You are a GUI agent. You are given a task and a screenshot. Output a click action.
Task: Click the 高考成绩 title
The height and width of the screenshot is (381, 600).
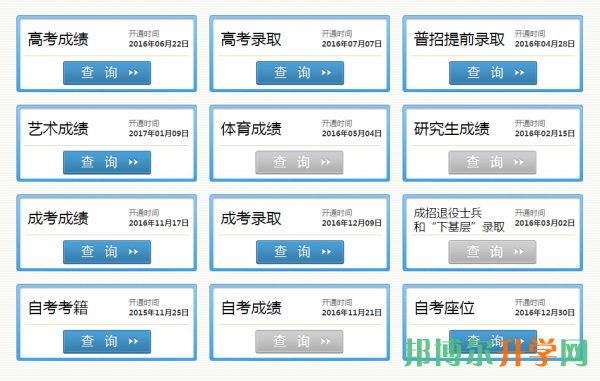[58, 39]
